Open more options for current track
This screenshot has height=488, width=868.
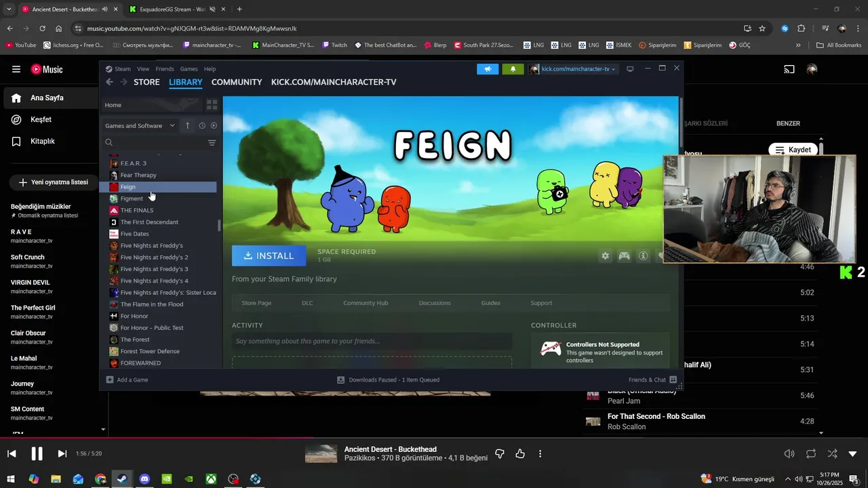pyautogui.click(x=540, y=453)
